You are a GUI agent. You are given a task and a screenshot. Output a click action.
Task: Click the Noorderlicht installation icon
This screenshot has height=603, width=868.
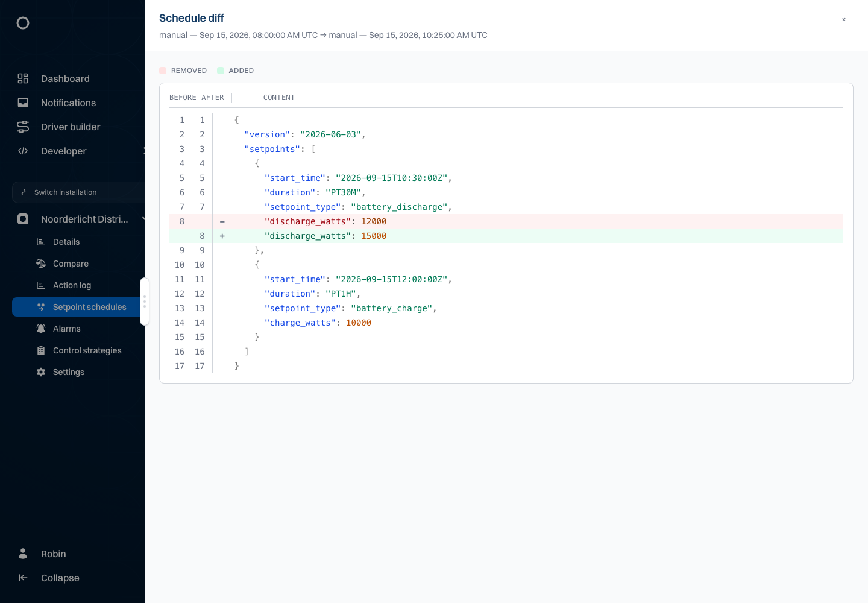coord(23,219)
